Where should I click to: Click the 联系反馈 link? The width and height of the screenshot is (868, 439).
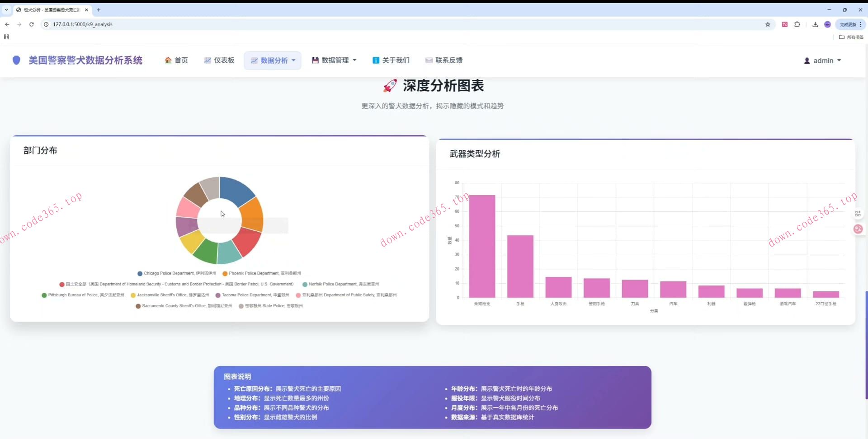pos(444,60)
